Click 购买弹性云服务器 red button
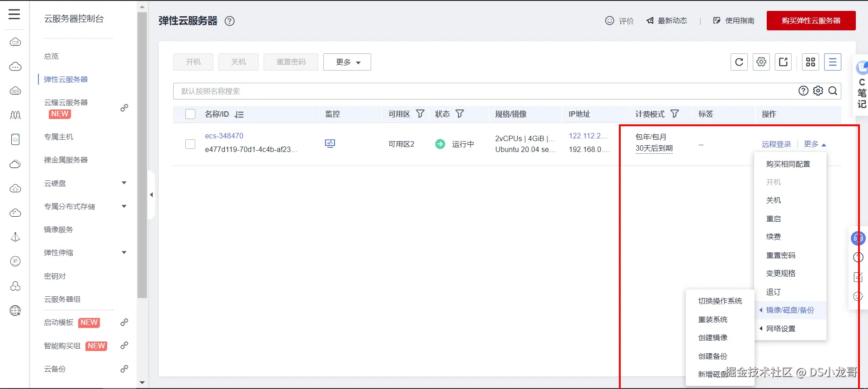The image size is (868, 389). (x=811, y=20)
